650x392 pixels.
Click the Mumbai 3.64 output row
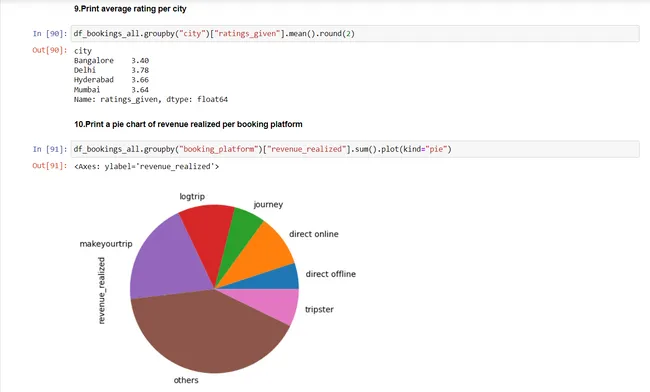point(111,90)
